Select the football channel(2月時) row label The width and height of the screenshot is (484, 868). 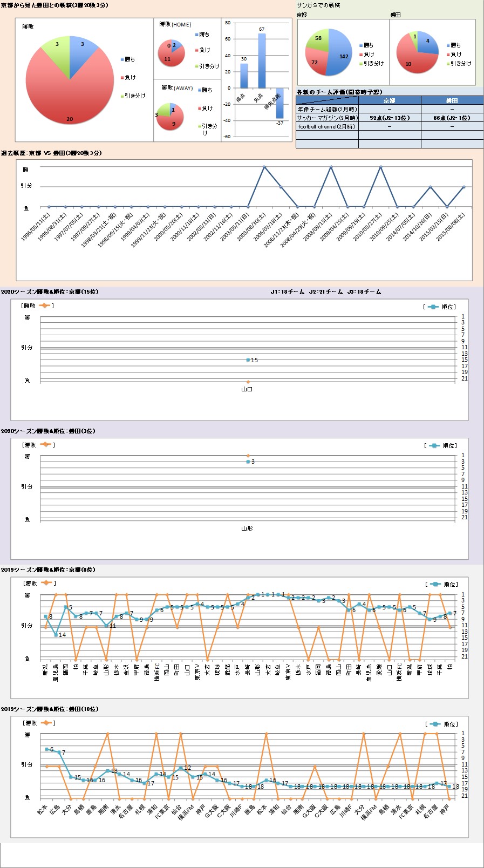click(327, 126)
